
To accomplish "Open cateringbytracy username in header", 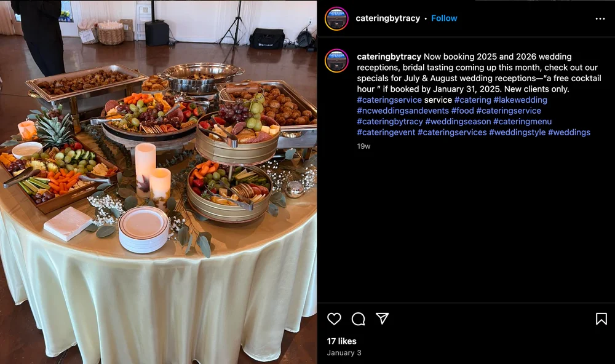I will [387, 18].
